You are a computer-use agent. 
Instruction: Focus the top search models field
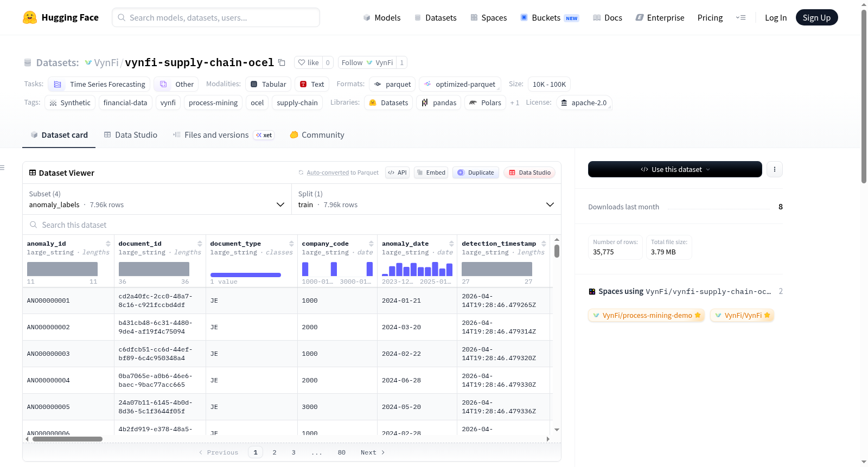click(216, 17)
